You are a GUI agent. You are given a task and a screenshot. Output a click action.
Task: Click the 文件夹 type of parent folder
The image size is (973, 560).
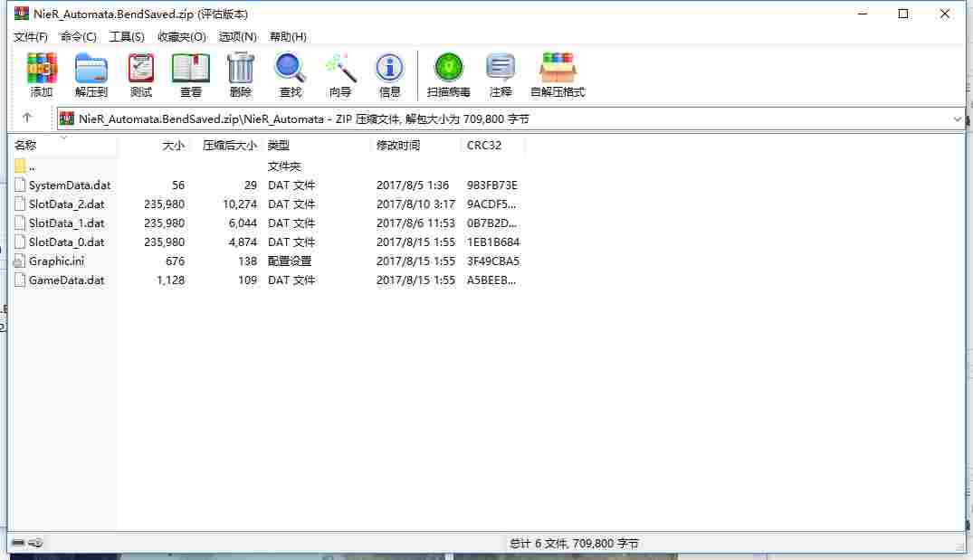click(x=283, y=166)
